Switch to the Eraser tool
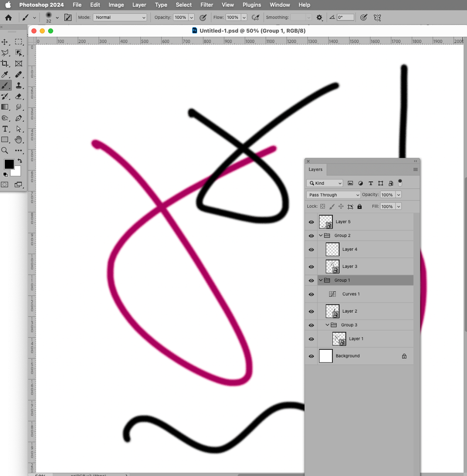Screen dimensions: 467x476 coord(19,96)
